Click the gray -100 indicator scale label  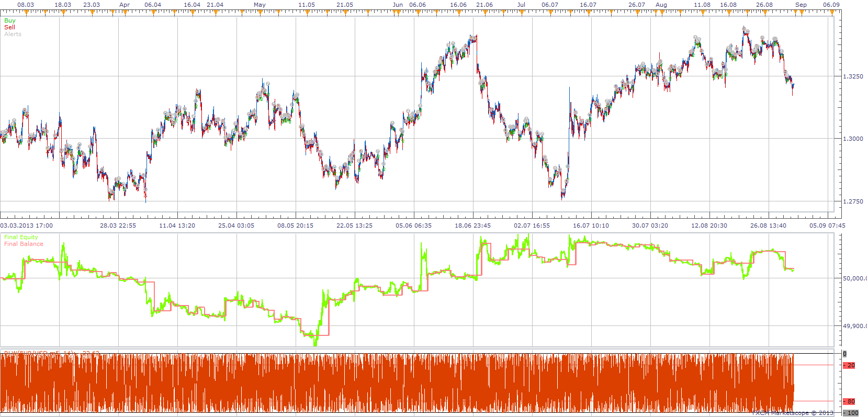[851, 413]
